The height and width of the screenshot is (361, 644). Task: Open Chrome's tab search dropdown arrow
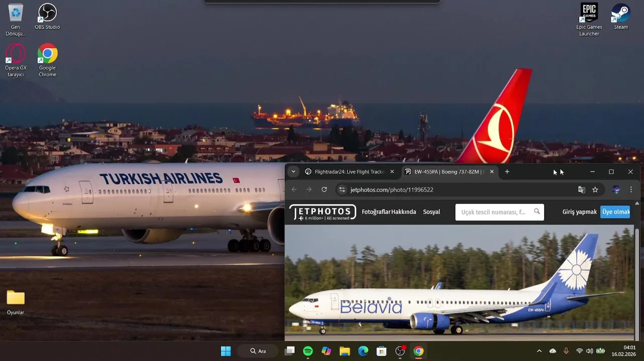(x=293, y=171)
